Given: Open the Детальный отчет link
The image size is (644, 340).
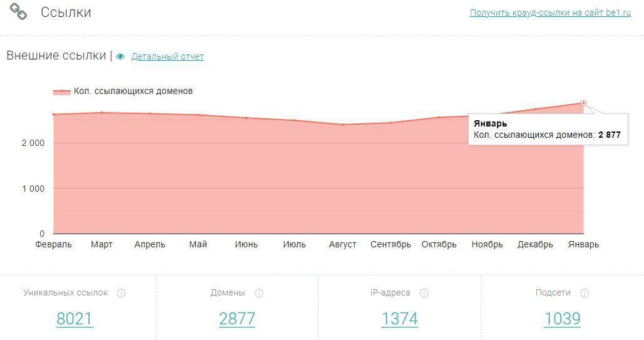Looking at the screenshot, I should pyautogui.click(x=167, y=57).
